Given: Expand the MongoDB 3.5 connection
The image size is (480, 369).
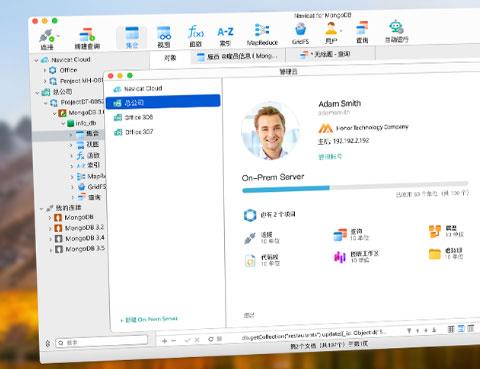Looking at the screenshot, I should 51,249.
